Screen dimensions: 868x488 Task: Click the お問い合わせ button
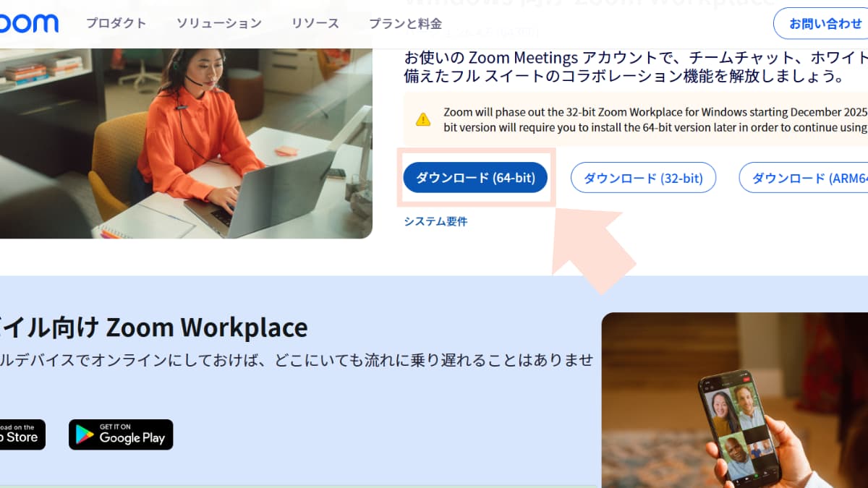point(822,23)
